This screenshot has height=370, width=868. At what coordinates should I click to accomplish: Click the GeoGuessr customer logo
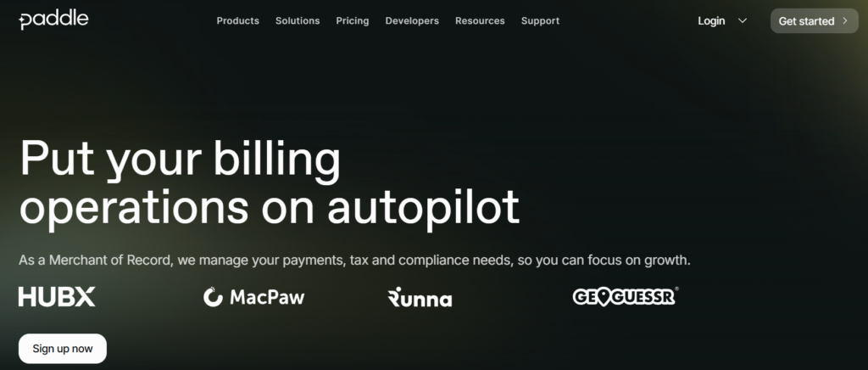(626, 296)
